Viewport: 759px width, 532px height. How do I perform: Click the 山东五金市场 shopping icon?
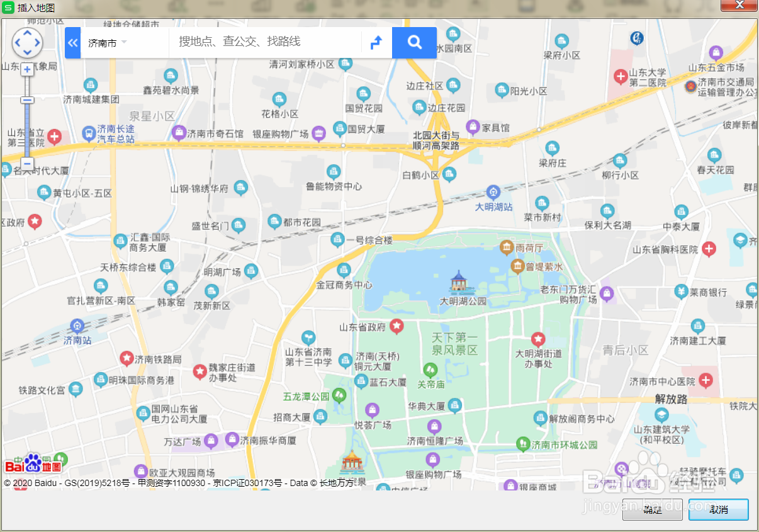click(716, 53)
